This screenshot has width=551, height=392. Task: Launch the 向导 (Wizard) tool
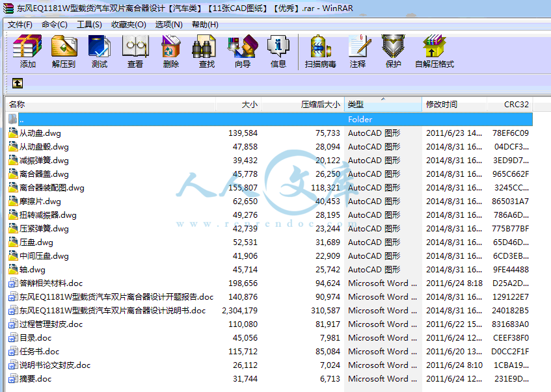243,51
